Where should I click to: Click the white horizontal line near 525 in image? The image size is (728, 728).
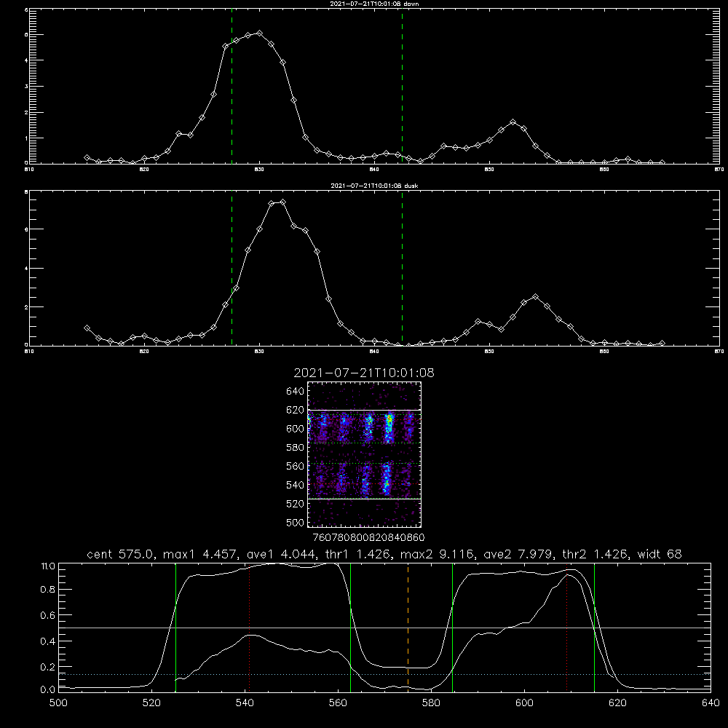(364, 499)
